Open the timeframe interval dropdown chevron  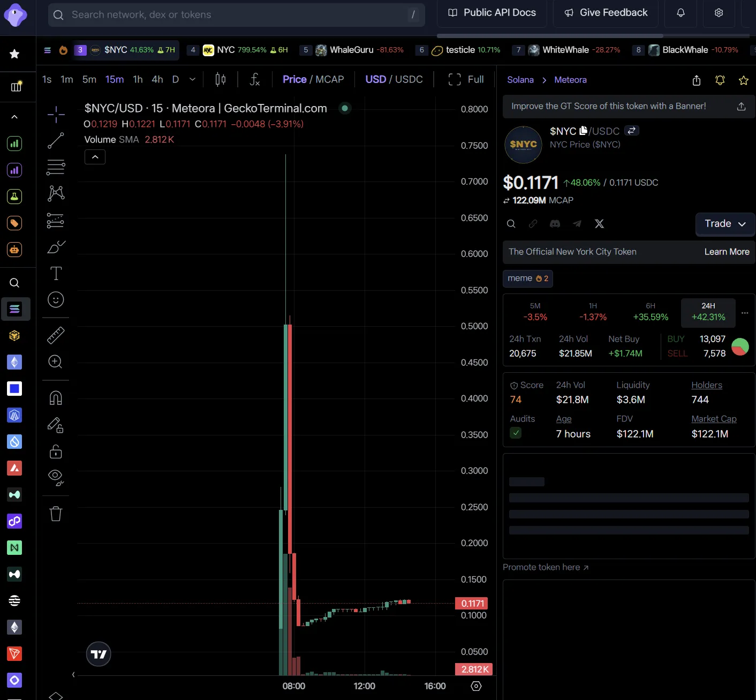[x=193, y=80]
